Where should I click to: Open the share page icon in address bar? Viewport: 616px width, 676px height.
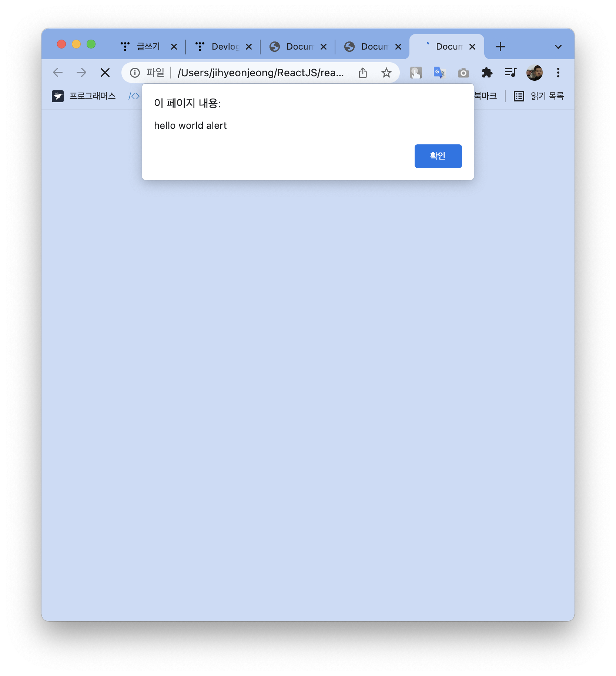click(x=363, y=73)
